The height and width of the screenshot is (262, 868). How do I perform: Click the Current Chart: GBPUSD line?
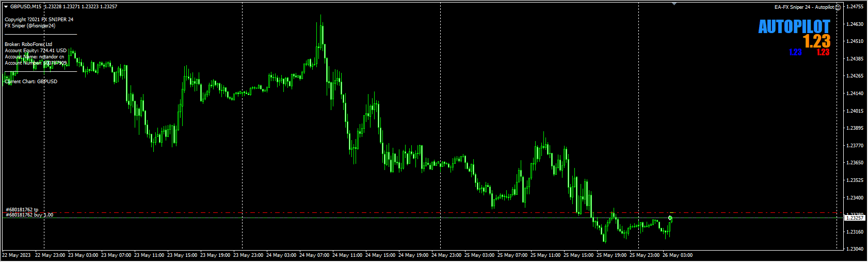point(31,82)
